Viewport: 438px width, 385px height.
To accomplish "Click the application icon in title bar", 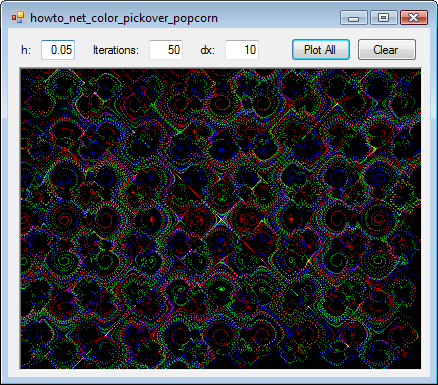I will (x=18, y=17).
